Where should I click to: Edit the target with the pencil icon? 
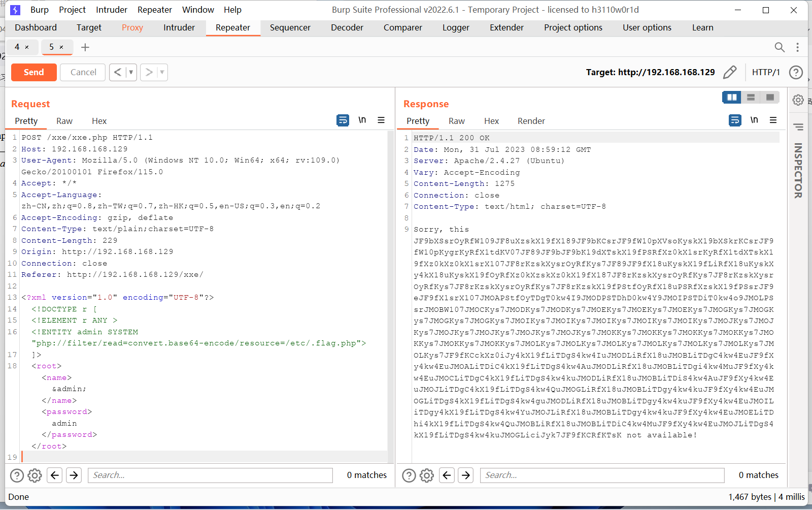[x=730, y=72]
